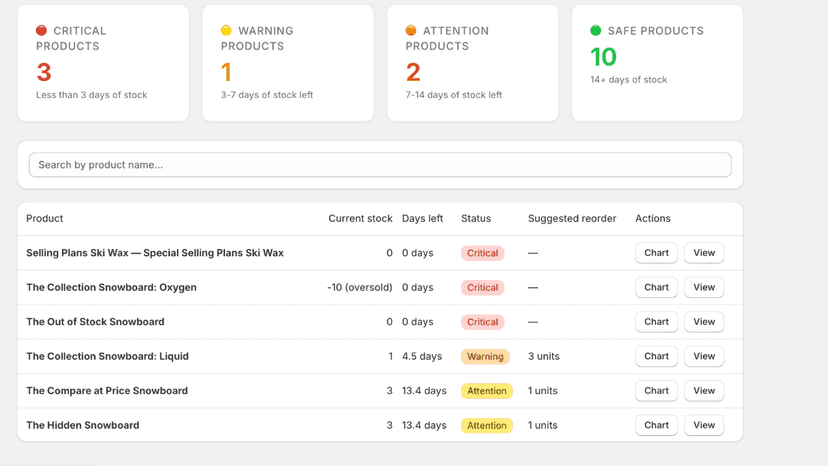Click the 3 units suggested reorder value

(543, 356)
